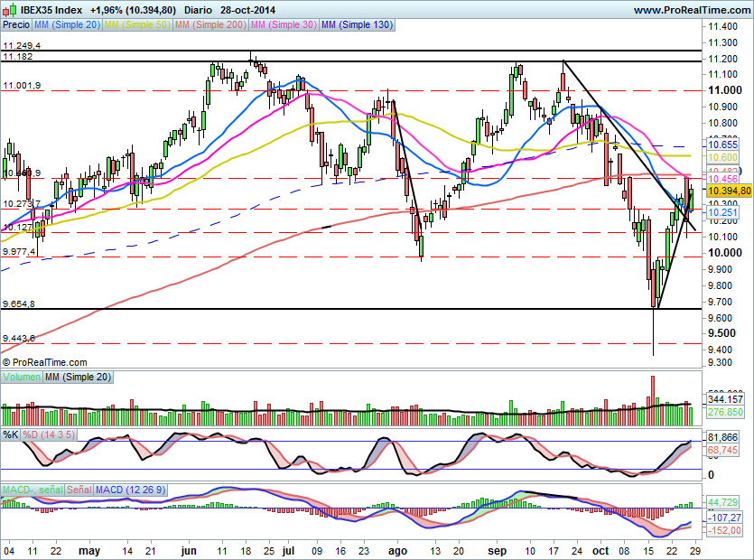Select the MM (Simple 30) legend label

(284, 24)
